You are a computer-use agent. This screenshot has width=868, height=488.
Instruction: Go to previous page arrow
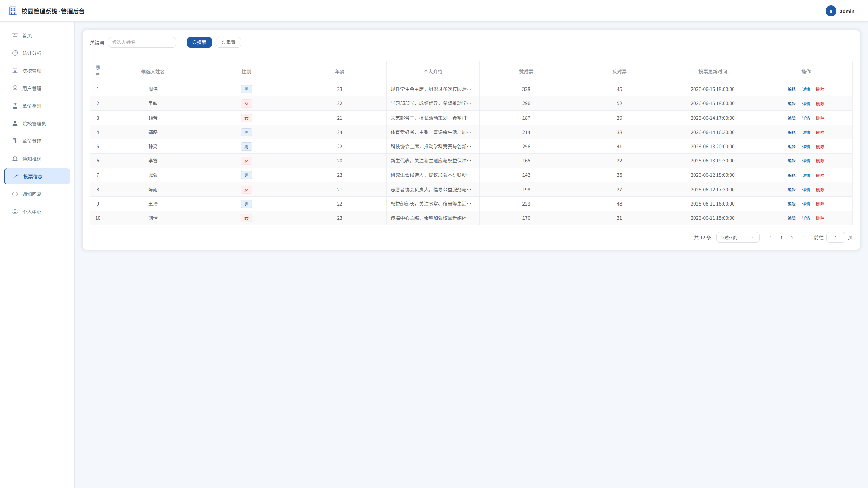pyautogui.click(x=771, y=237)
